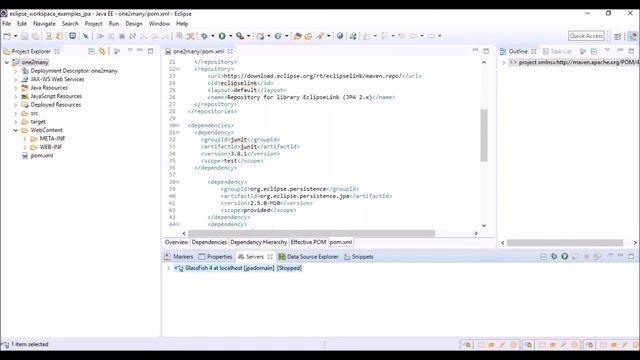Switch to the Effective POM tab
This screenshot has height=360, width=640.
pos(308,242)
